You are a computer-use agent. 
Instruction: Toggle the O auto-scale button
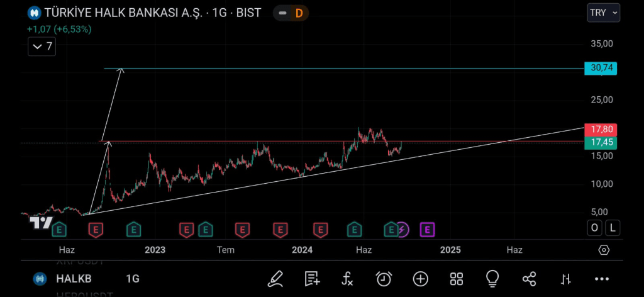(594, 228)
